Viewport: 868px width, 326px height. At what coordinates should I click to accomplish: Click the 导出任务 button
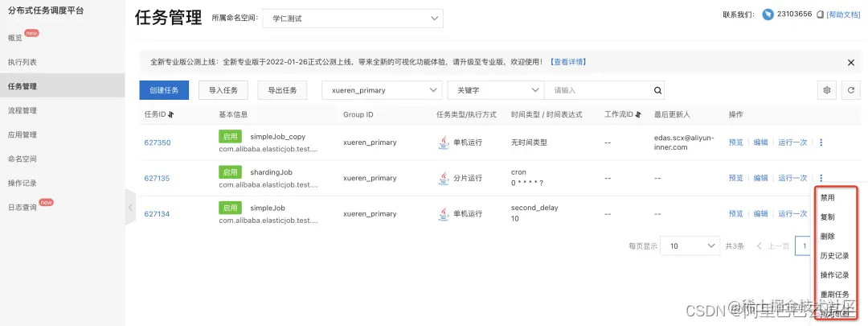[x=282, y=90]
